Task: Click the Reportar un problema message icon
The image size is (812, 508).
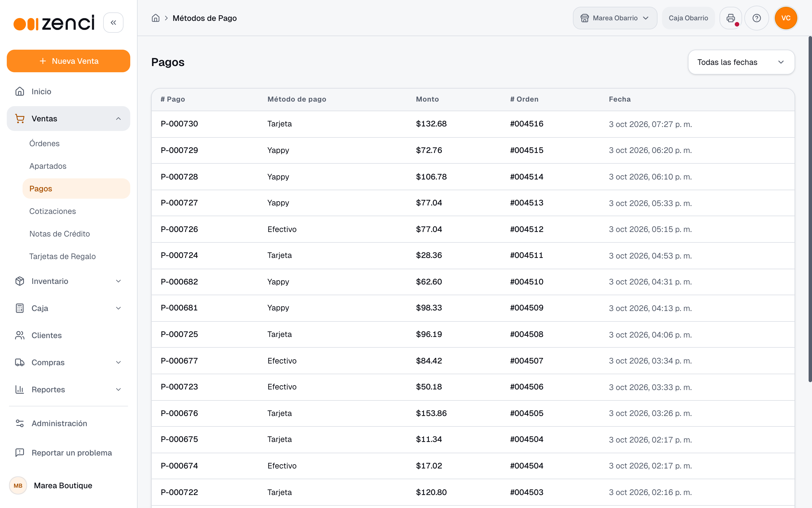Action: coord(20,453)
